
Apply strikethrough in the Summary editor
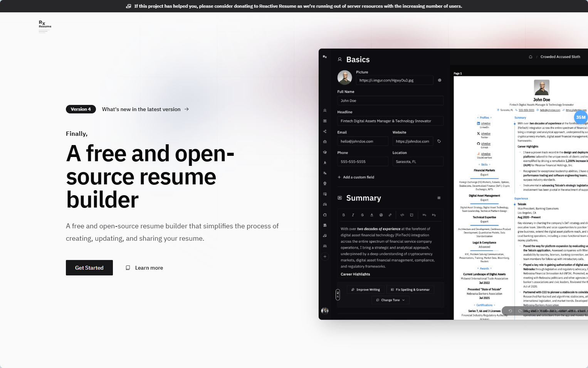362,215
